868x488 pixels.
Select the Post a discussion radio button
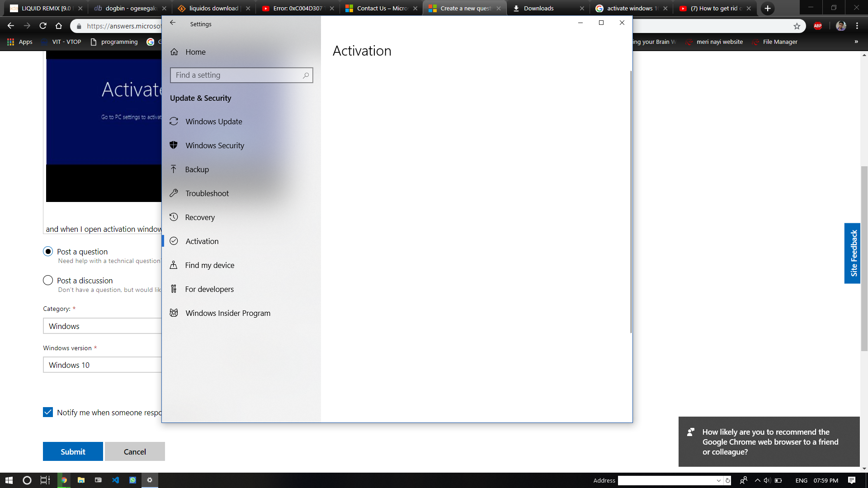point(48,280)
